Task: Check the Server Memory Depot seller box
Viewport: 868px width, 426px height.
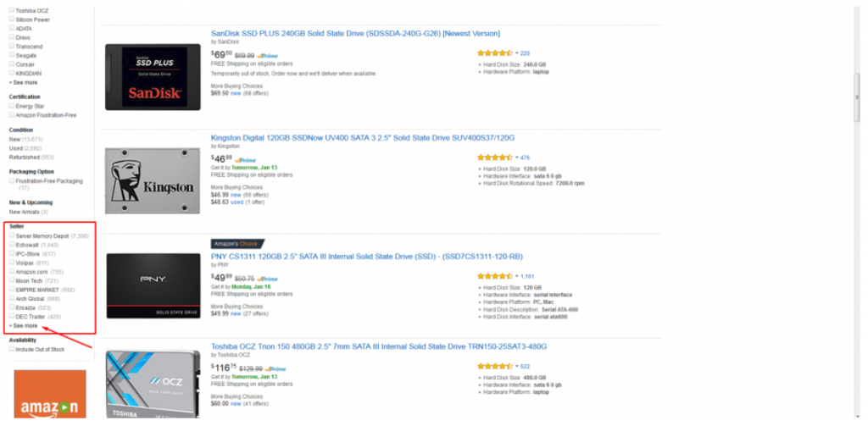Action: (x=12, y=235)
